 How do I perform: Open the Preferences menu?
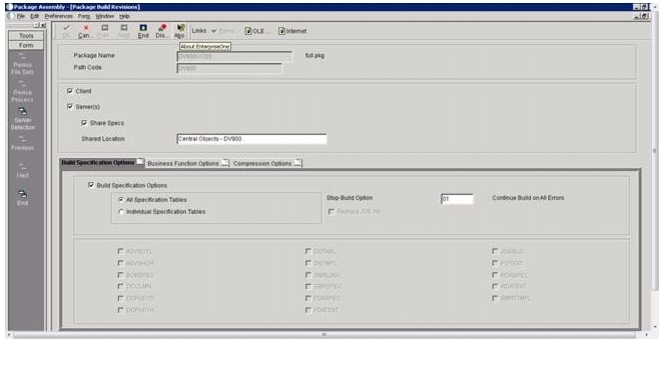coord(58,16)
